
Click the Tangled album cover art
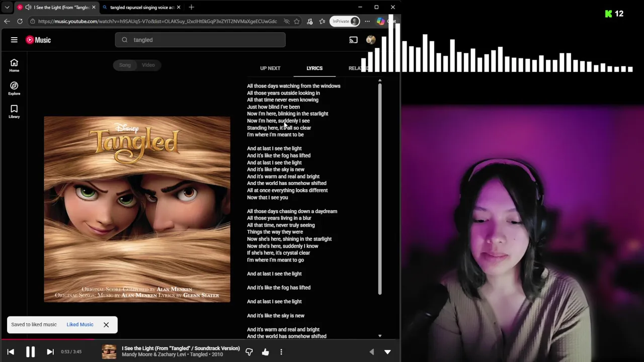pyautogui.click(x=137, y=209)
